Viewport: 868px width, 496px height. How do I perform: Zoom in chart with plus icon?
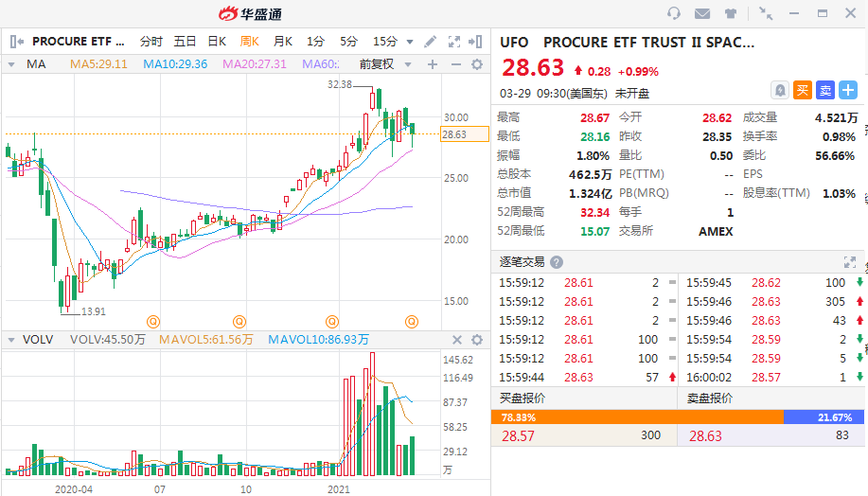433,64
